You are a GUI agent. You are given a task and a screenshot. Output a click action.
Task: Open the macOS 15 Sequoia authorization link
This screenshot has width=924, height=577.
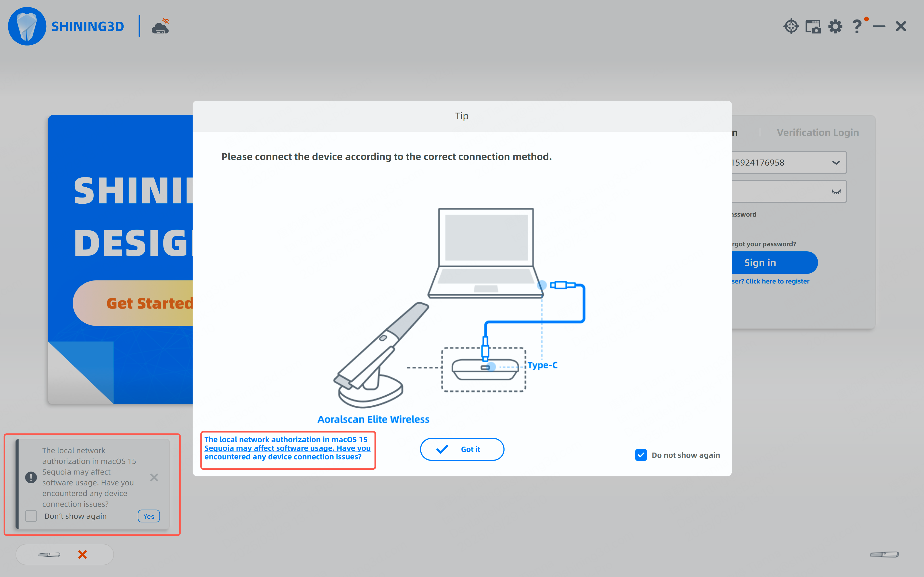287,448
